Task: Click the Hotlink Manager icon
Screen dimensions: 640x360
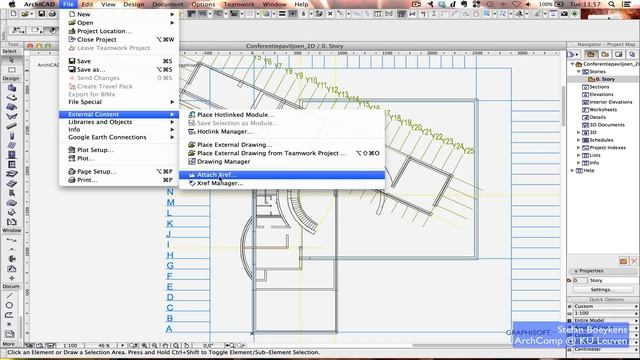Action: [192, 131]
